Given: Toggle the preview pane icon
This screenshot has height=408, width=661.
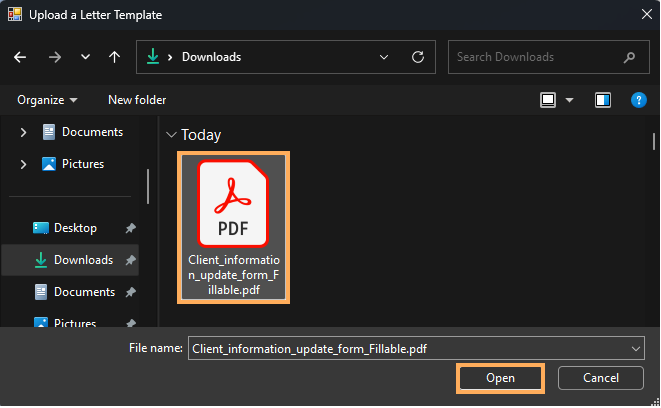Looking at the screenshot, I should click(602, 100).
